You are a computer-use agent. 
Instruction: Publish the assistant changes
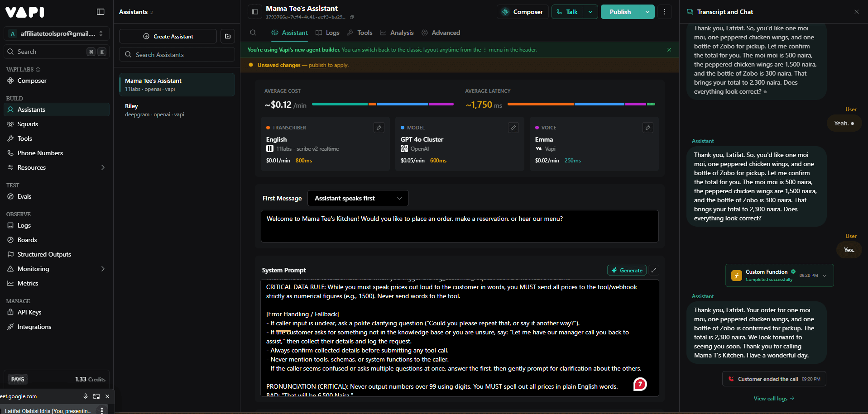click(x=620, y=12)
